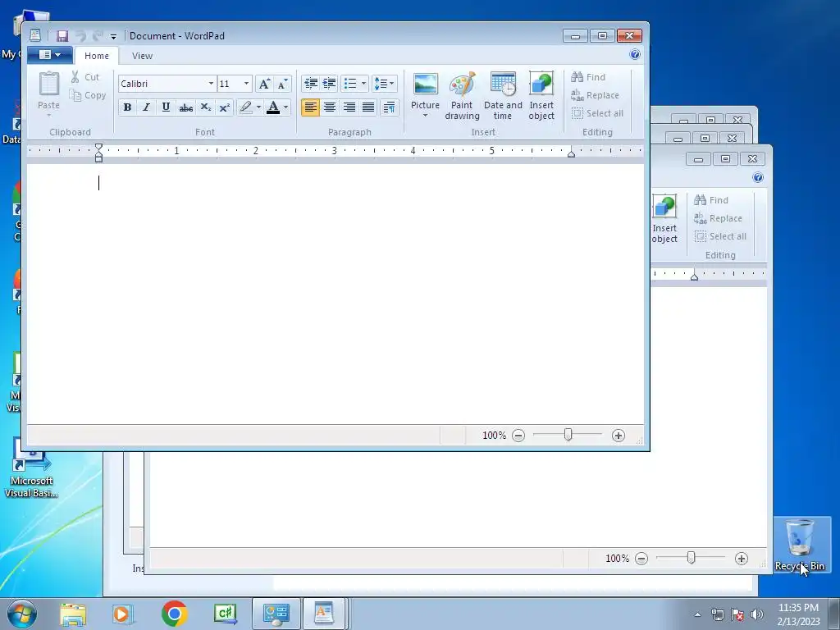Click Save icon in quick access toolbar
Viewport: 840px width, 630px height.
pos(62,36)
